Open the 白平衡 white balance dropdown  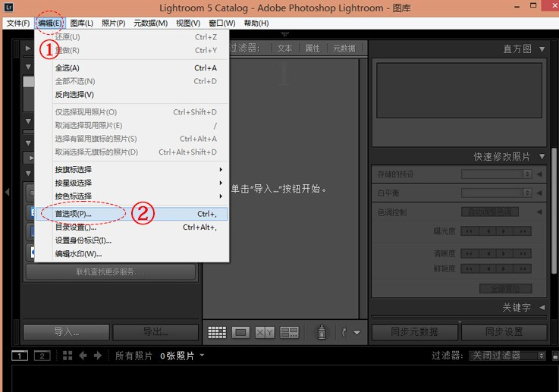coord(497,193)
